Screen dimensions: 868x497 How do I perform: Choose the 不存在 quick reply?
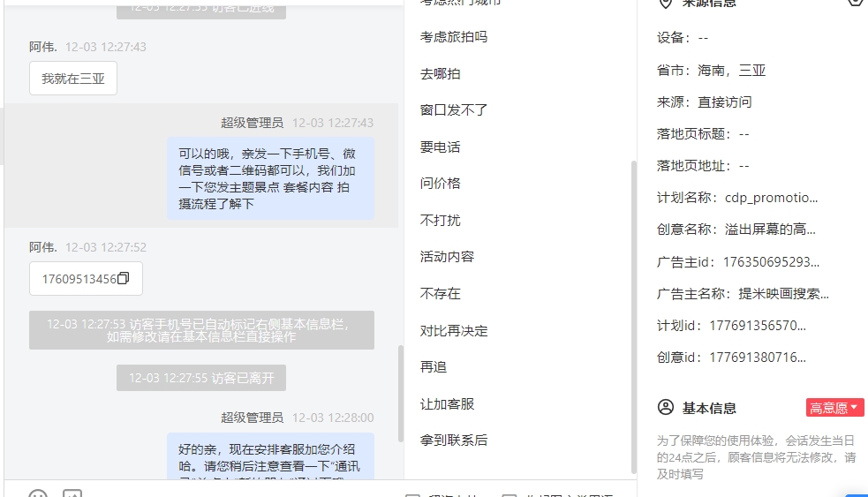click(x=440, y=293)
